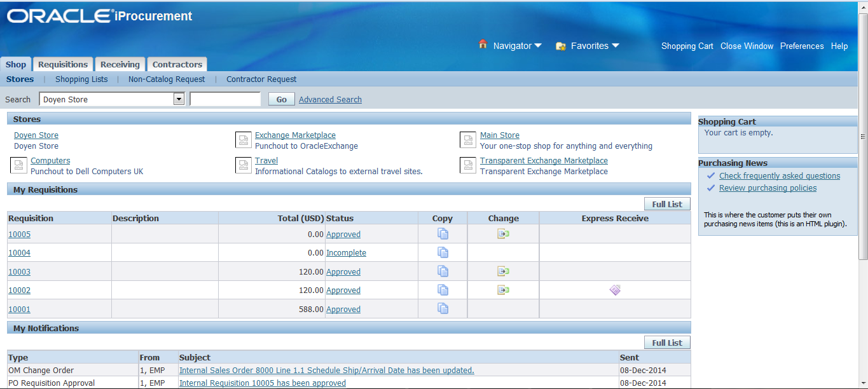The height and width of the screenshot is (389, 868).
Task: Click the Computers store image icon
Action: pos(18,165)
